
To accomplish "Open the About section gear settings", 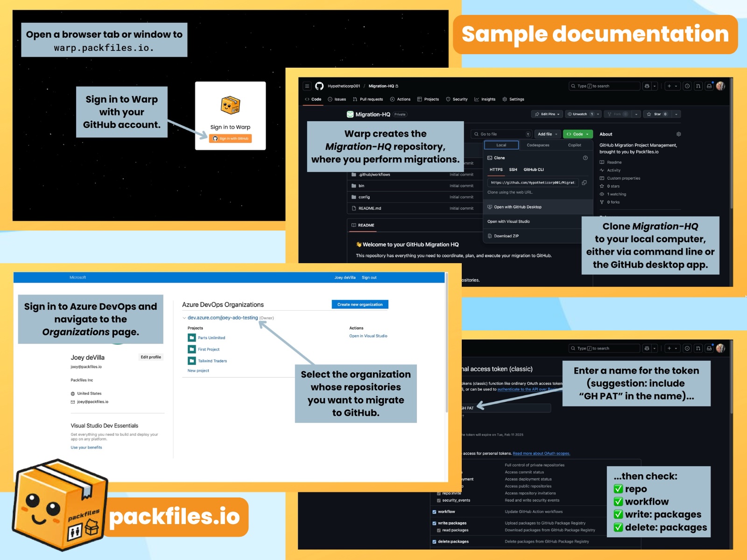I will [x=678, y=134].
